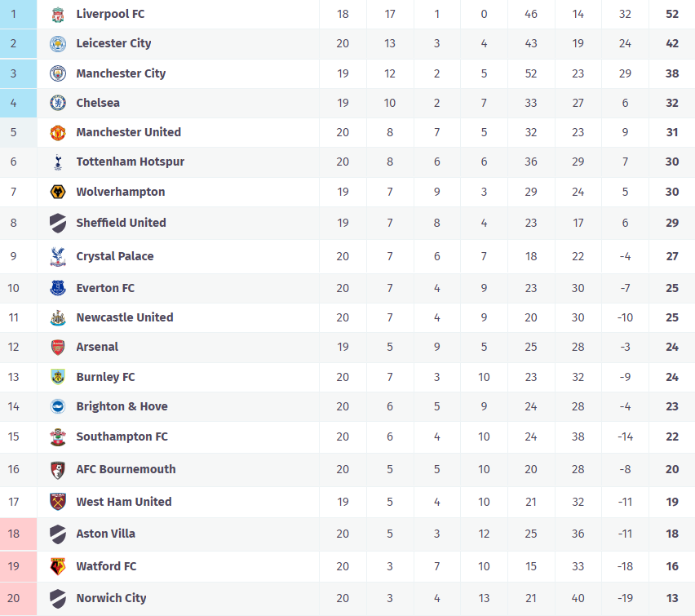The height and width of the screenshot is (616, 695).
Task: Open the Sheffield United team link
Action: coord(121,223)
